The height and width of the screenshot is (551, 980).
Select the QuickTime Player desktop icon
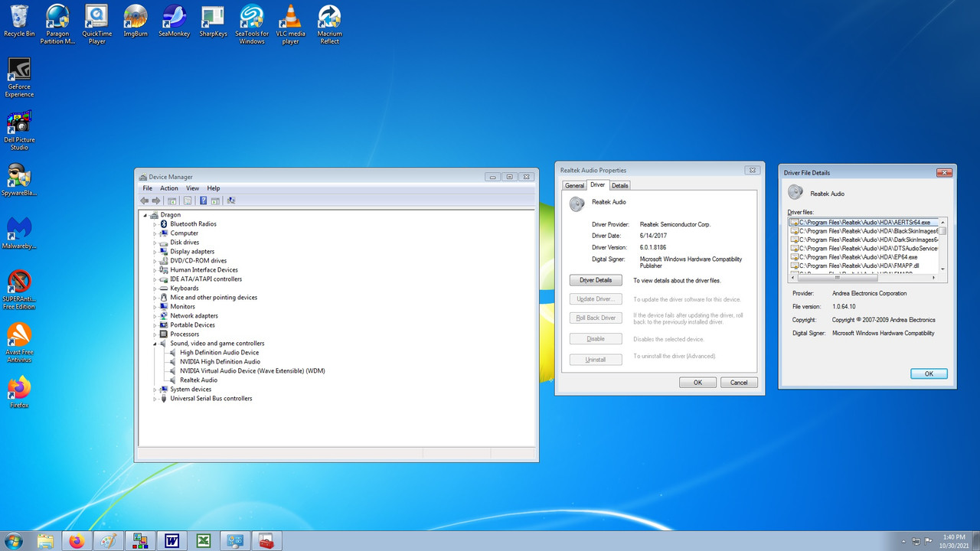tap(96, 24)
